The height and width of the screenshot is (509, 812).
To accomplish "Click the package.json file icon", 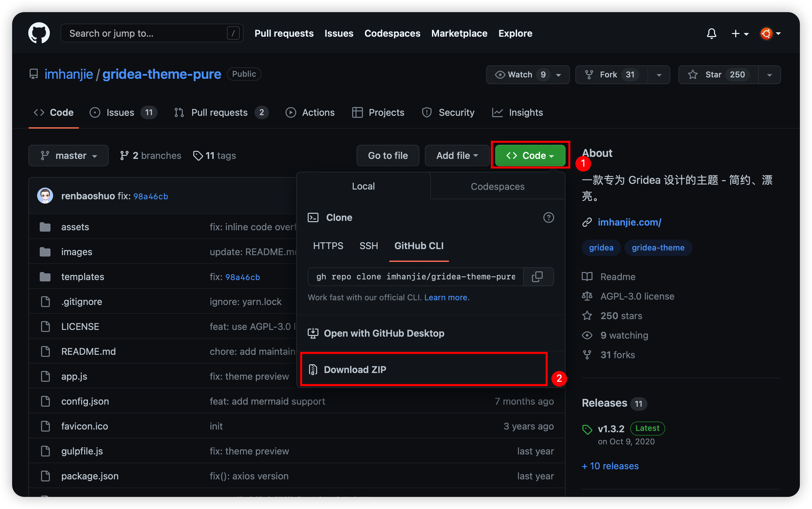I will point(45,476).
